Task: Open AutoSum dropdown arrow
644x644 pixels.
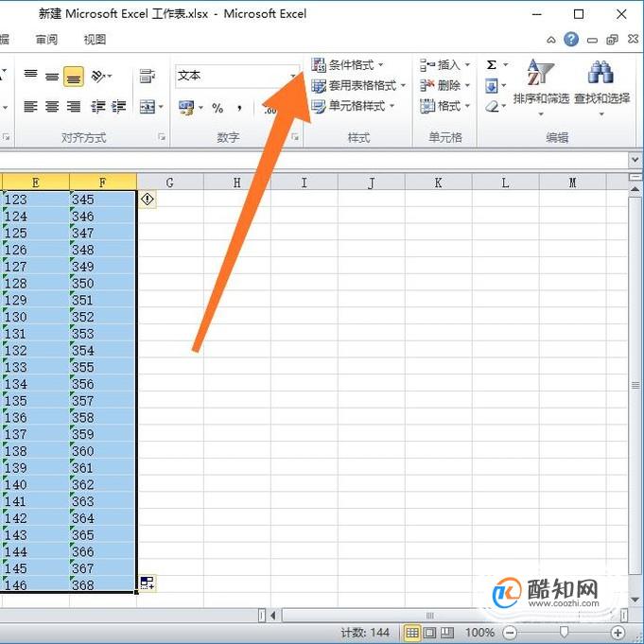Action: (x=506, y=65)
